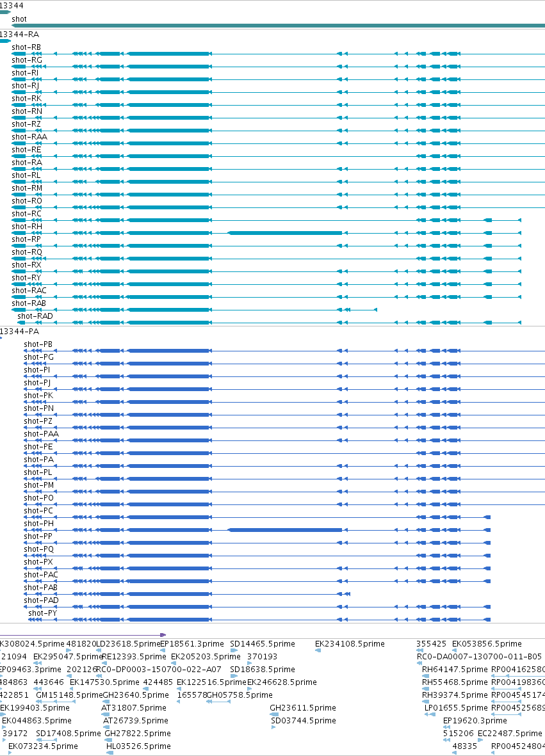Image resolution: width=545 pixels, height=756 pixels.
Task: Select transcript label shot-RB
Action: (x=26, y=47)
